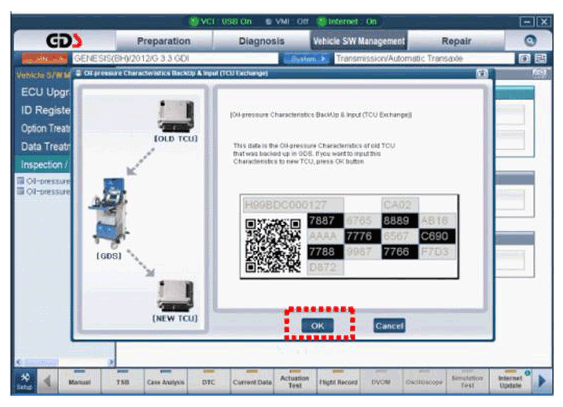Click the GDS logo
This screenshot has width=563, height=407.
coord(64,41)
